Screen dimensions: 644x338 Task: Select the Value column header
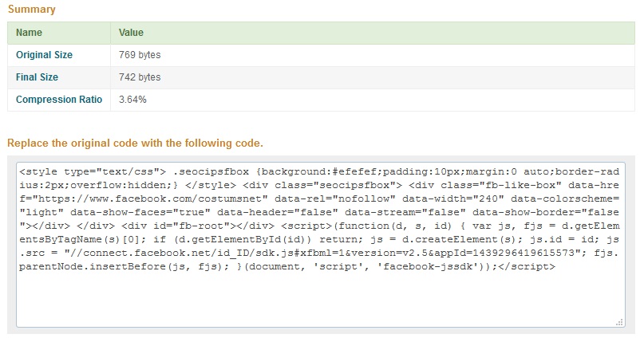(131, 33)
